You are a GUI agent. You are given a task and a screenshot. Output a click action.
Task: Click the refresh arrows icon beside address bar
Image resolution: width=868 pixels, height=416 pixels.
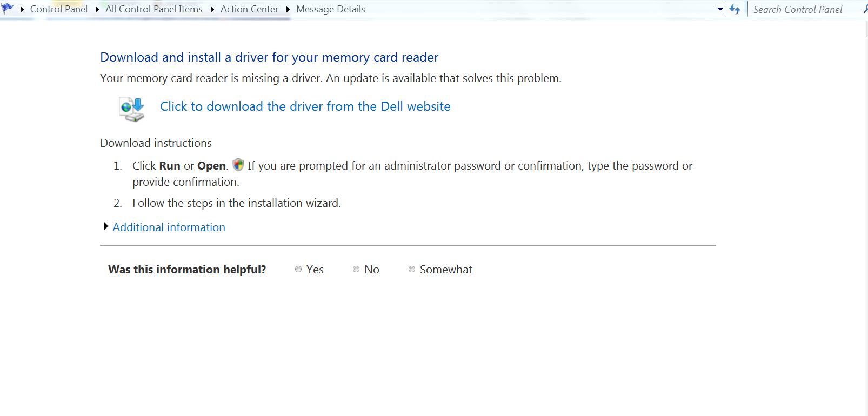[x=735, y=9]
